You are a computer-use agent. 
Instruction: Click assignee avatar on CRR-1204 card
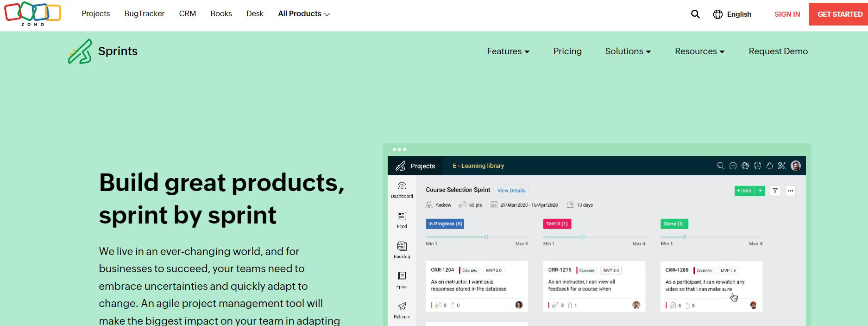[x=519, y=305]
